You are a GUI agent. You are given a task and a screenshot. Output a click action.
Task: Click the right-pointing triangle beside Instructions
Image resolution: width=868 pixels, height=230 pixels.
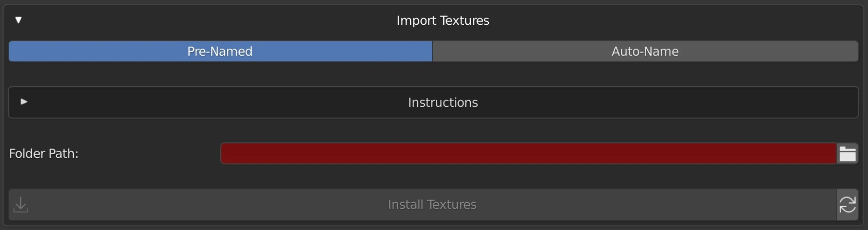pyautogui.click(x=24, y=102)
